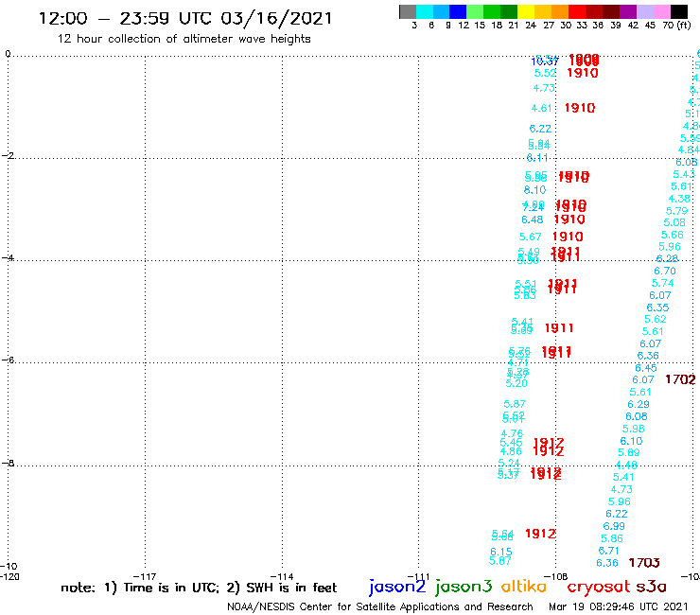
Task: Click the wave height value 5.74
Action: (x=662, y=283)
